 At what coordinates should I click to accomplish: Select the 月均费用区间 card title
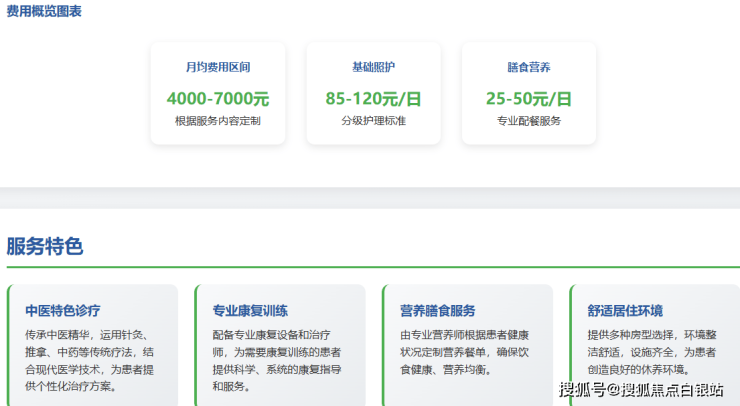(217, 68)
